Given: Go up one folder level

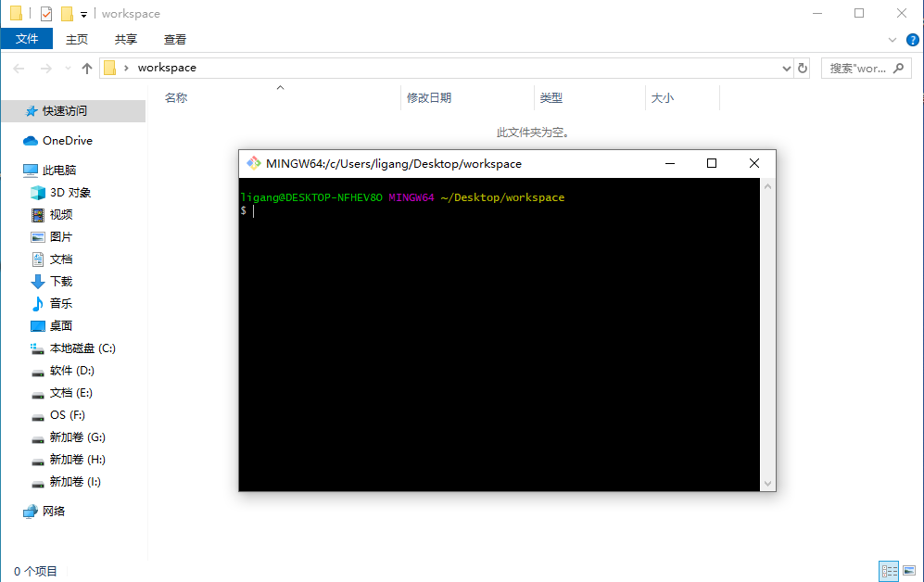Looking at the screenshot, I should 87,69.
